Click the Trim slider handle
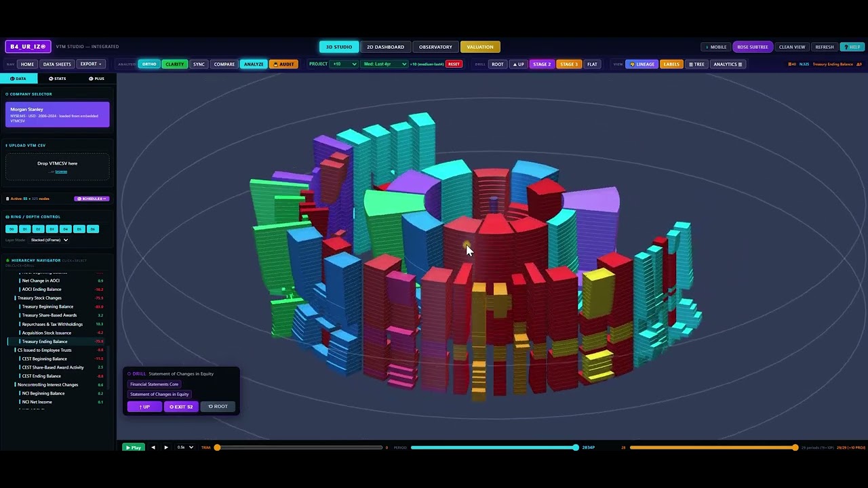Image resolution: width=868 pixels, height=488 pixels. click(217, 447)
